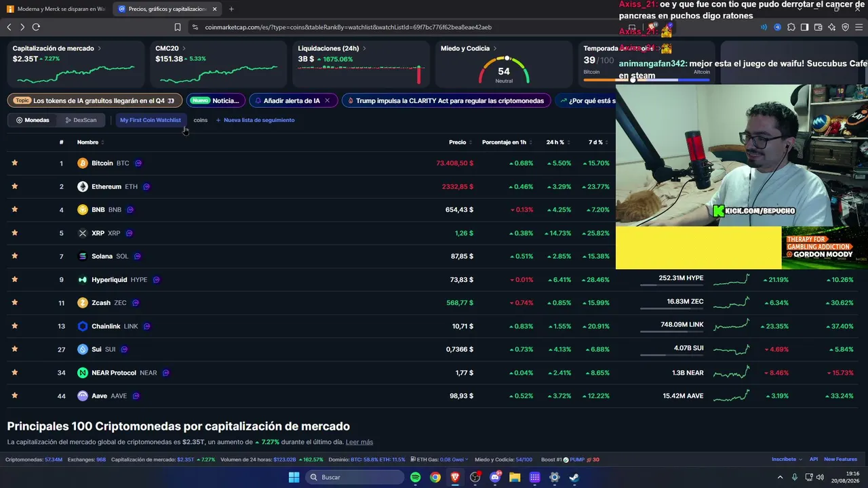Click the Hyperliquid circulating supply progress bar
The width and height of the screenshot is (868, 488).
click(672, 285)
